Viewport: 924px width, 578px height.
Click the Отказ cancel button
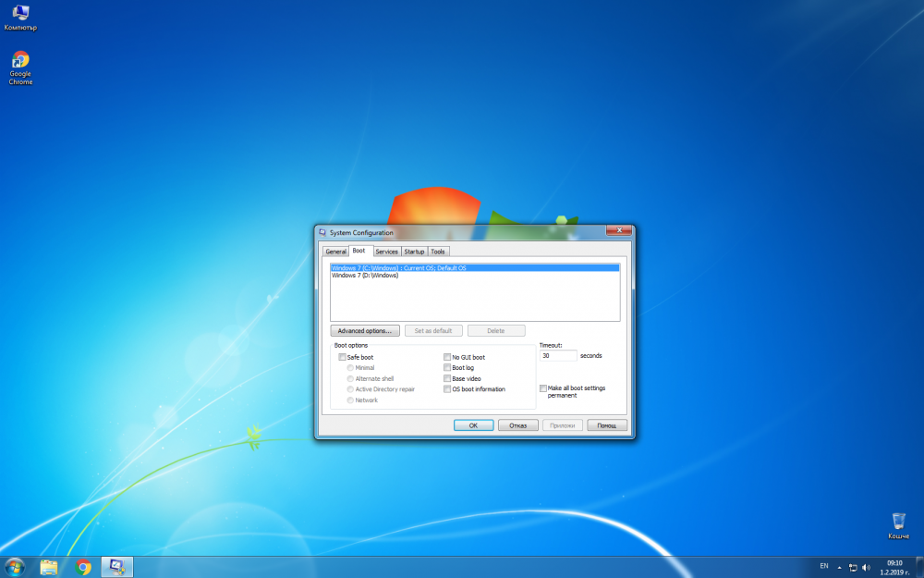click(x=518, y=425)
